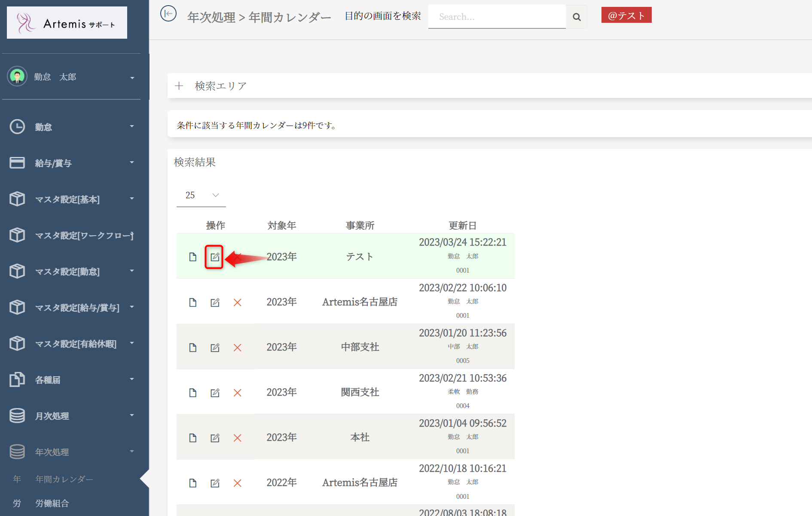Select 労働組合 in the sidebar
812x516 pixels.
pos(52,503)
